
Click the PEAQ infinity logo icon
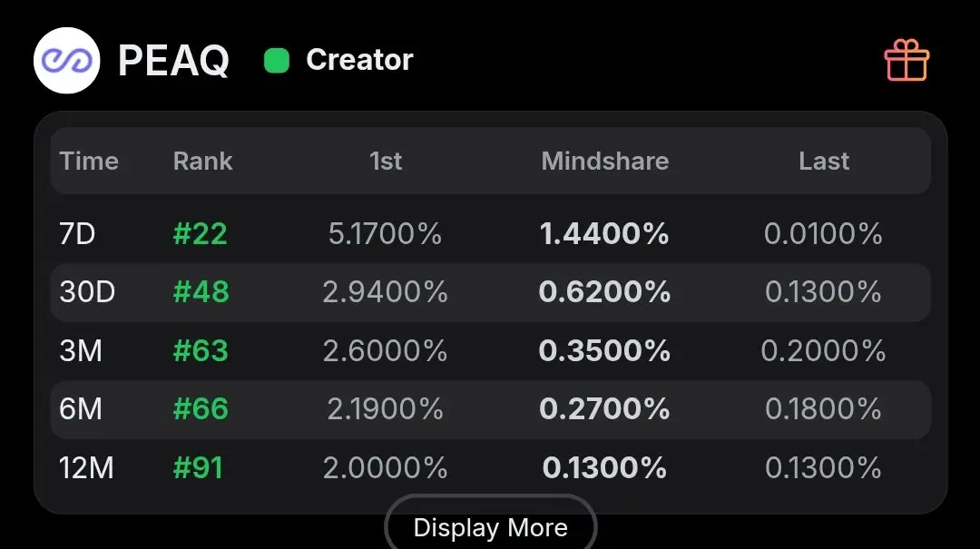pos(67,61)
